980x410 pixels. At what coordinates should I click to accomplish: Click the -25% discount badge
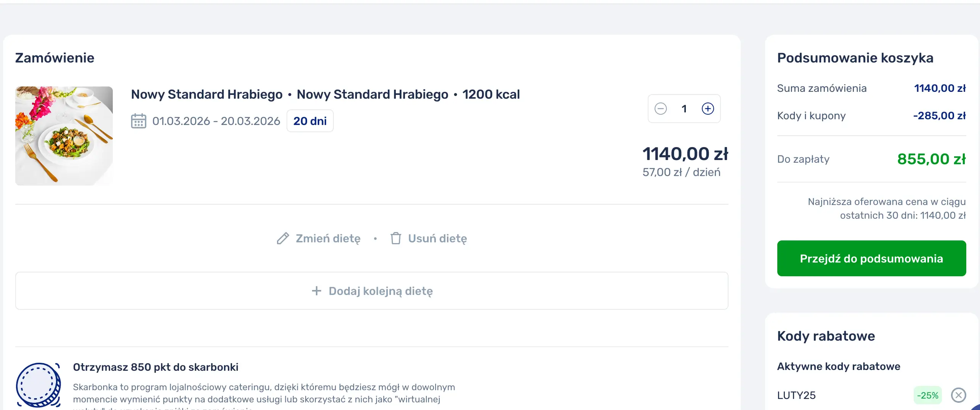tap(927, 395)
